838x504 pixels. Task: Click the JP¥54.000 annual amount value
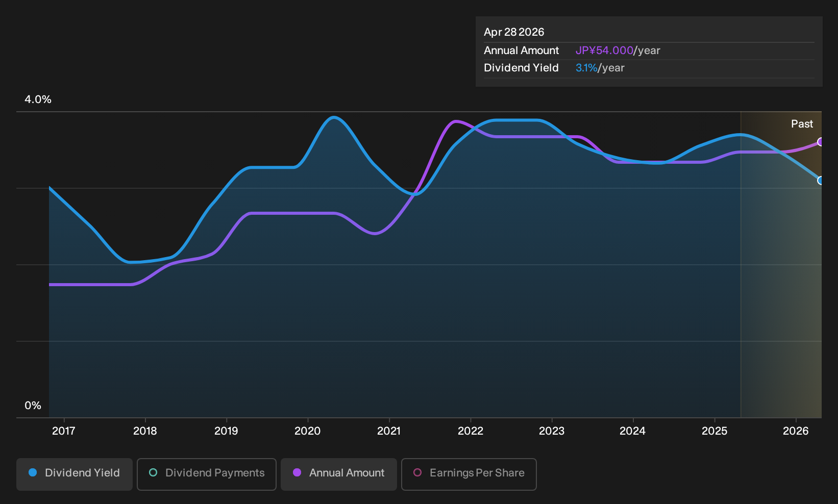[604, 51]
